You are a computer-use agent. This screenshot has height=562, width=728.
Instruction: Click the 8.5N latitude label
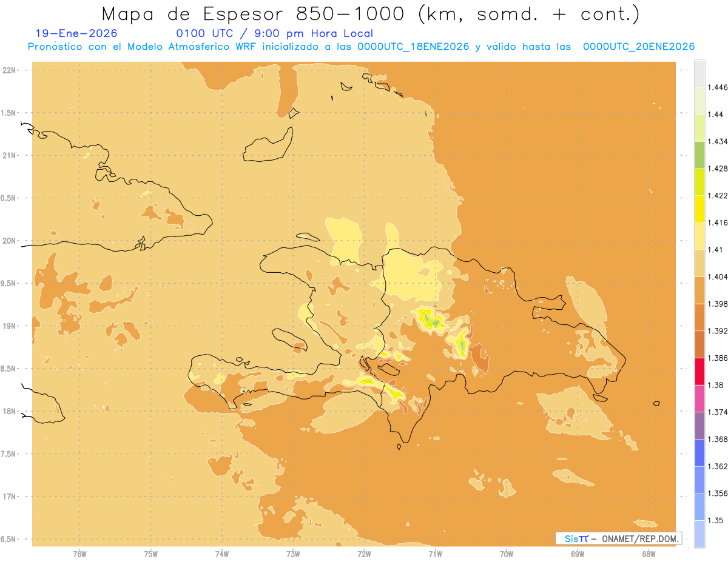[x=9, y=369]
